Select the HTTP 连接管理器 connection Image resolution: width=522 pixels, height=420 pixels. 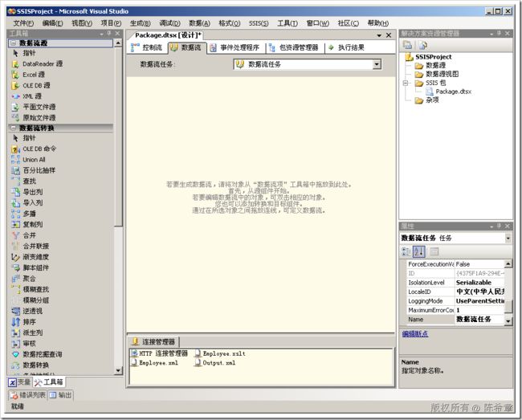click(x=160, y=353)
